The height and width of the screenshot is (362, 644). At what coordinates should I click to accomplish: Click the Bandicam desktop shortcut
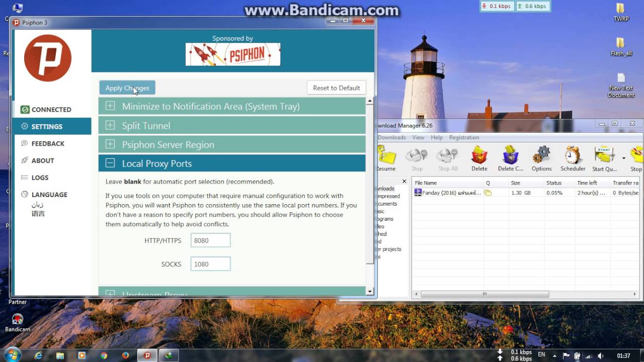(18, 323)
